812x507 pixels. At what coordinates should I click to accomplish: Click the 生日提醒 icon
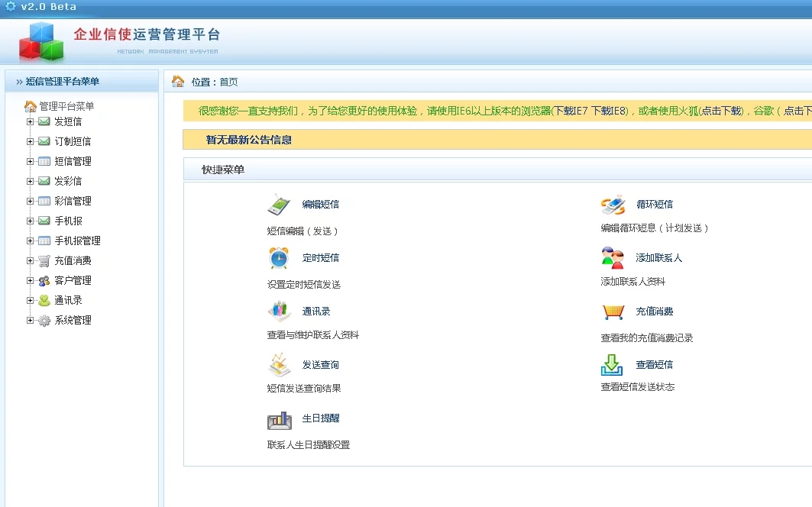279,419
